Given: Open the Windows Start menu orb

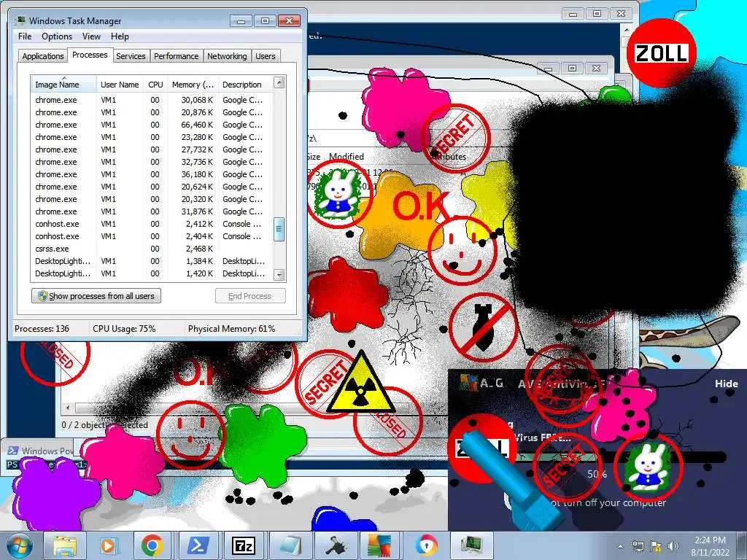Looking at the screenshot, I should 20,545.
